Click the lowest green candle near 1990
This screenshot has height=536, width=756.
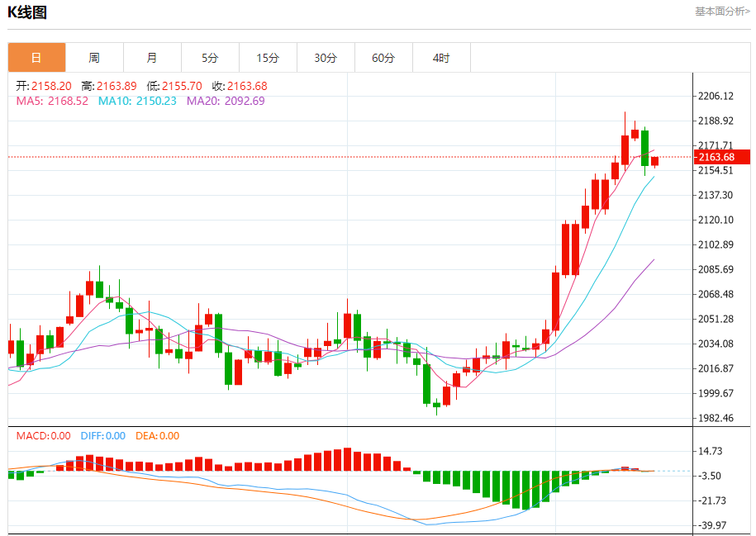pyautogui.click(x=437, y=405)
